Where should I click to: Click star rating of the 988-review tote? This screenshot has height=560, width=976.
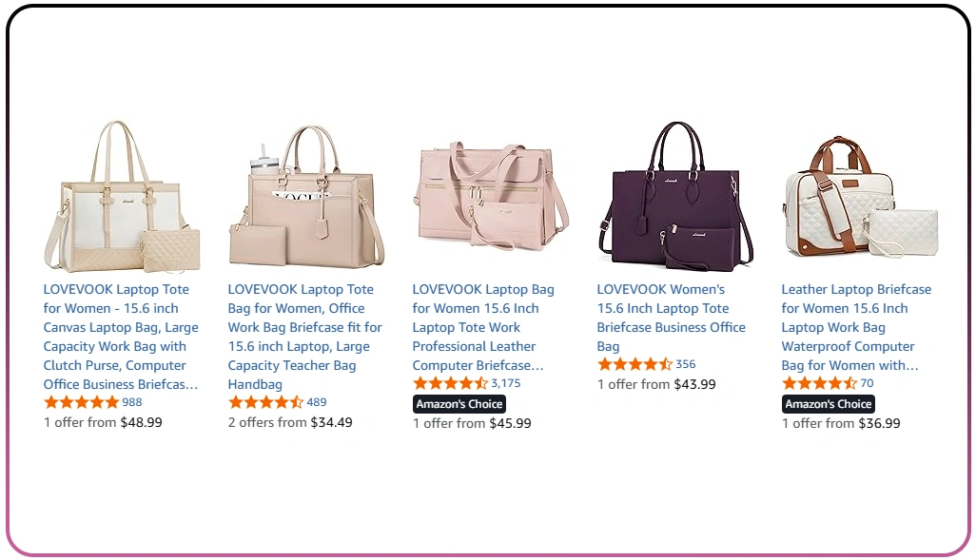coord(81,402)
